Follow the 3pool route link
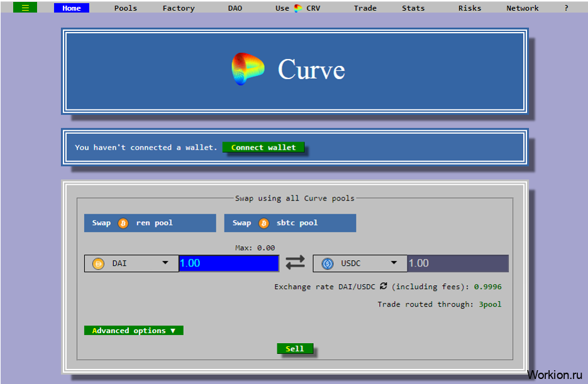Viewport: 588px width, 384px height. coord(490,304)
